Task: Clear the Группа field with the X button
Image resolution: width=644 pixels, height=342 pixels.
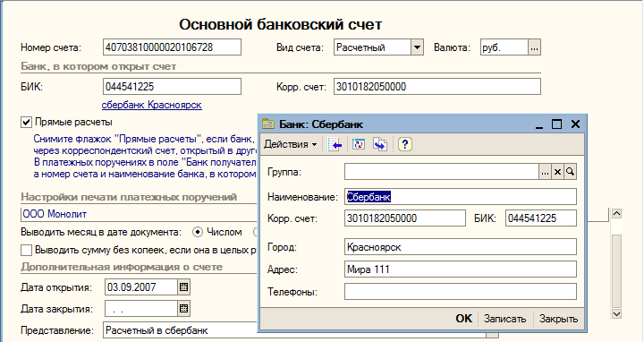Action: point(557,172)
